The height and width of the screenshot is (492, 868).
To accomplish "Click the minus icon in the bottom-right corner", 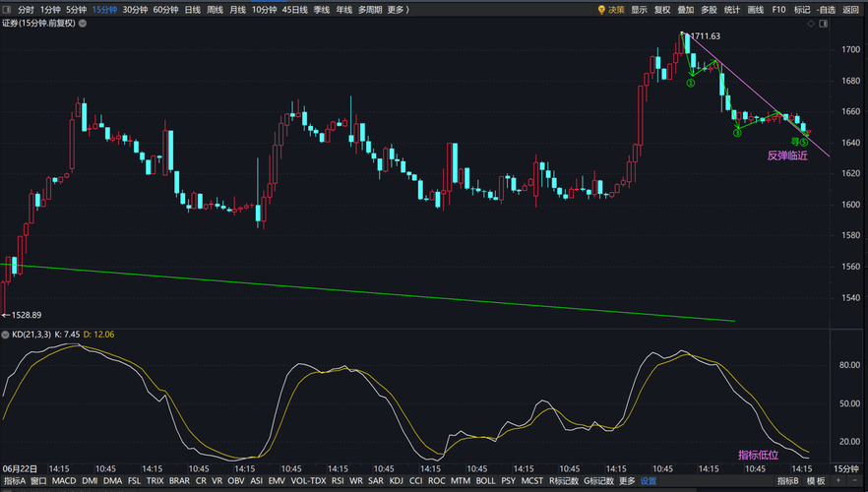I will 854,481.
